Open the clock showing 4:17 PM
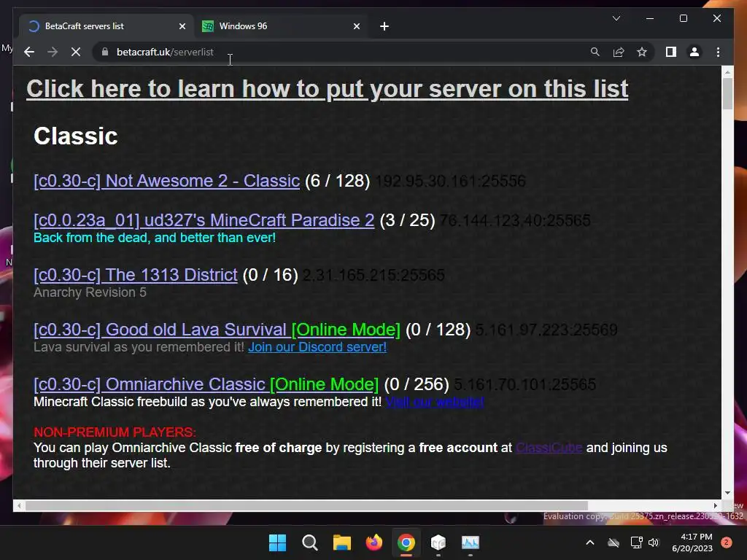The height and width of the screenshot is (560, 747). tap(692, 542)
